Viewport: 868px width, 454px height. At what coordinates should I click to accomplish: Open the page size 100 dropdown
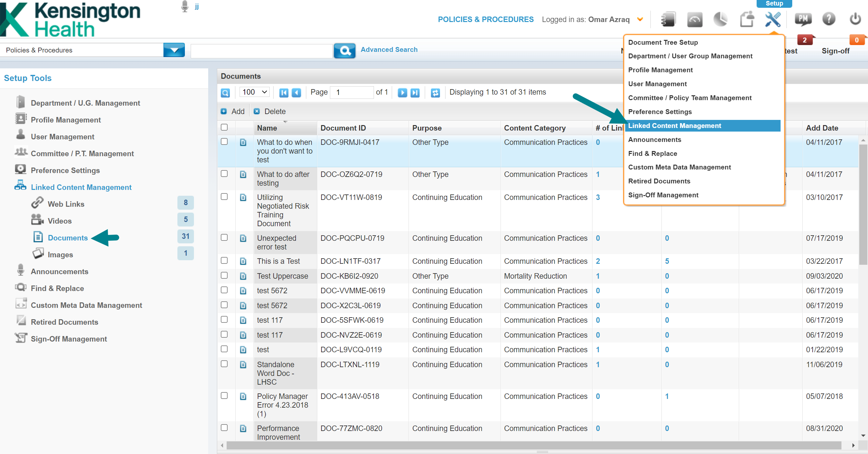point(254,92)
